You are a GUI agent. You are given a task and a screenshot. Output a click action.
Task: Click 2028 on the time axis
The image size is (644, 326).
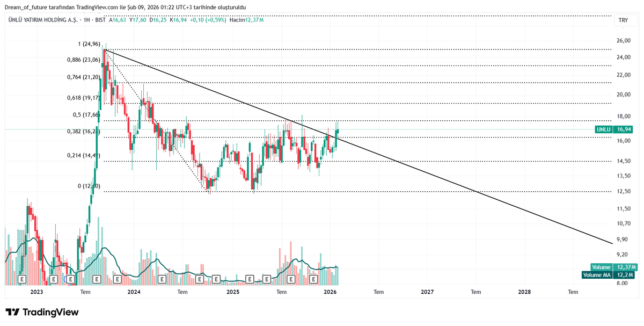pos(524,292)
